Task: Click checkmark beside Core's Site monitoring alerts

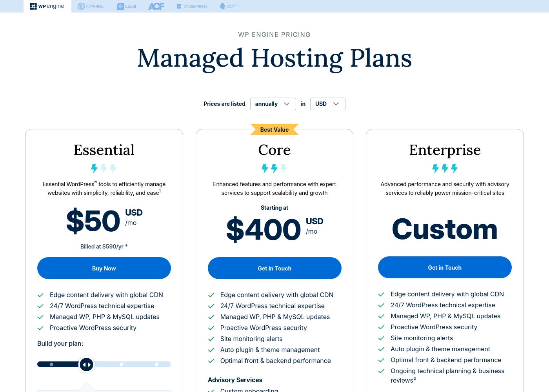Action: point(211,339)
